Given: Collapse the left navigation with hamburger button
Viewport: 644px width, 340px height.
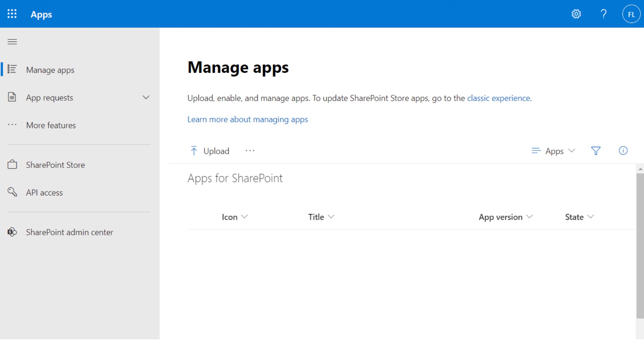Looking at the screenshot, I should coord(12,42).
